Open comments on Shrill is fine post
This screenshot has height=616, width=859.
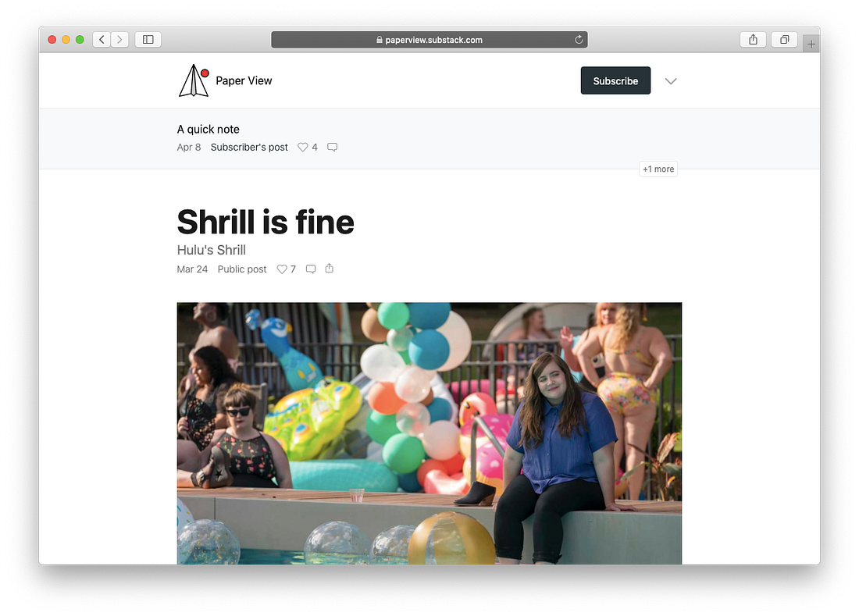311,269
